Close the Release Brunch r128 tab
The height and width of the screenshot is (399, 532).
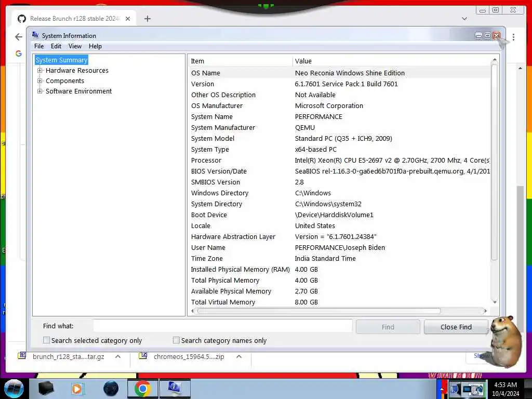[128, 19]
